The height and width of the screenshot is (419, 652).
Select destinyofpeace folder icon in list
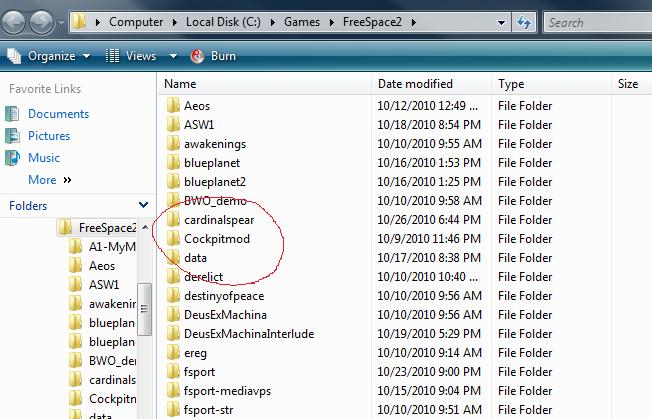[173, 296]
